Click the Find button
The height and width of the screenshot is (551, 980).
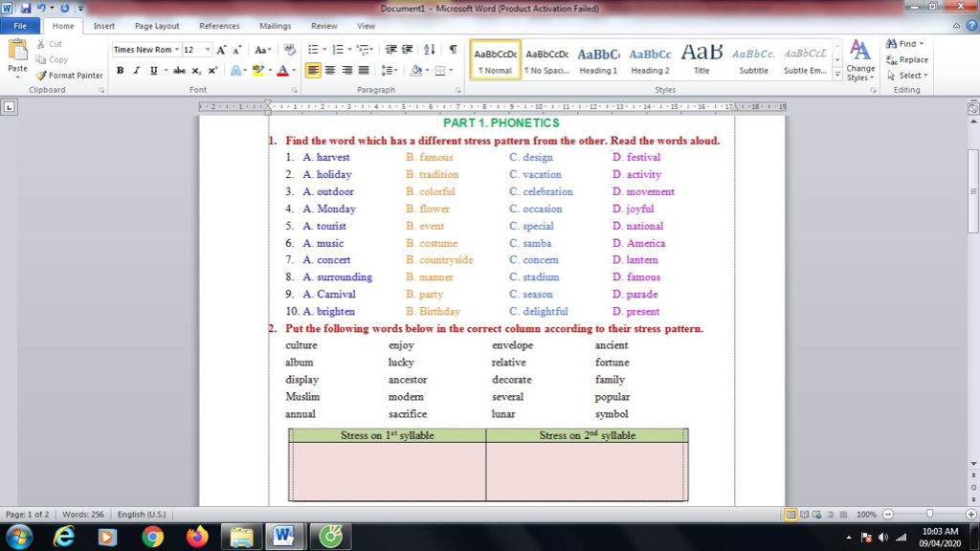coord(905,44)
